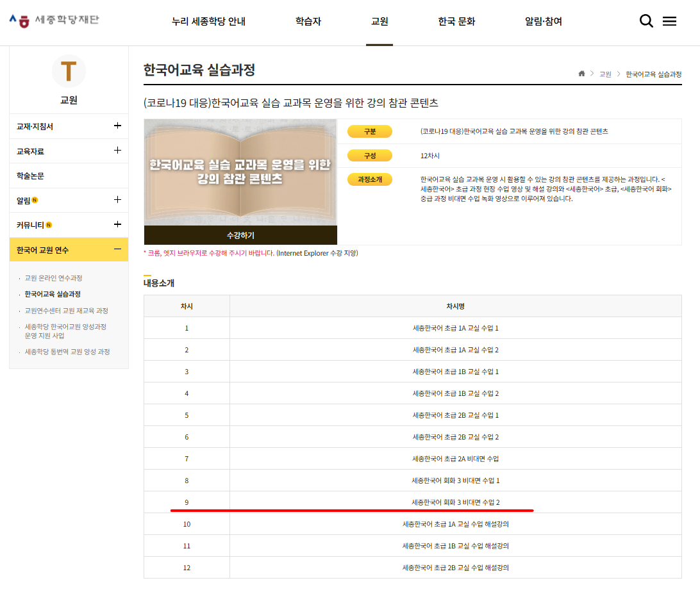The image size is (700, 592).
Task: Collapse the 한국어 교원 연수 minus sign
Action: (x=117, y=249)
